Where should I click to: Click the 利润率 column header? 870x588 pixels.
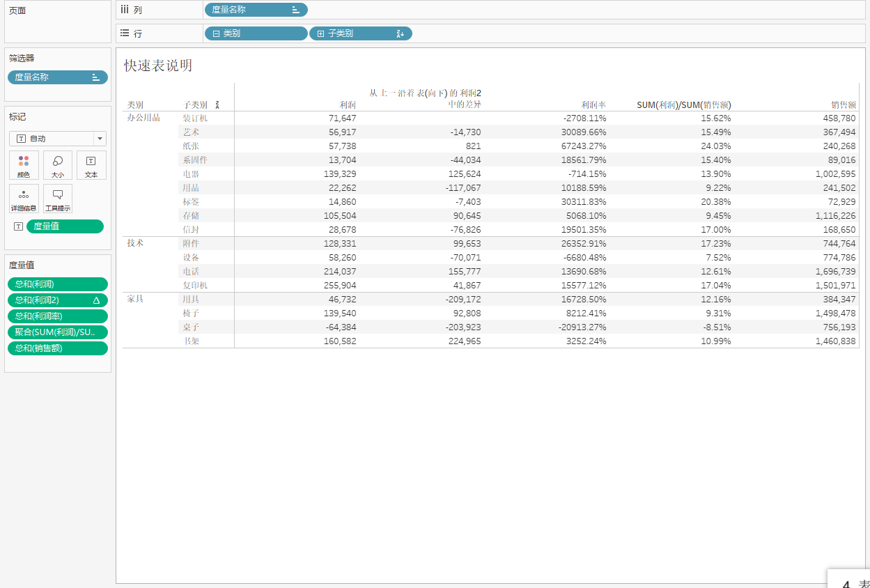coord(593,105)
